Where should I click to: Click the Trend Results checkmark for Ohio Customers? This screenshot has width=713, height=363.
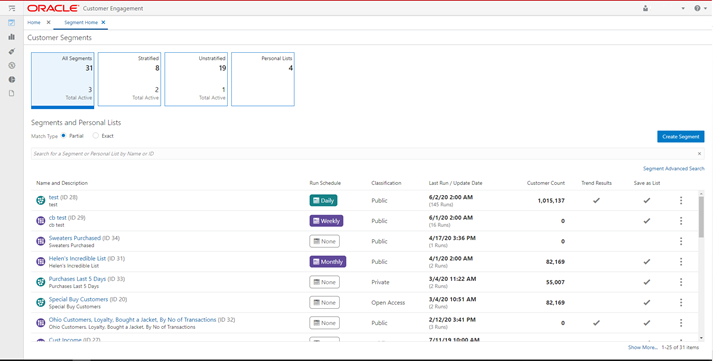(596, 323)
